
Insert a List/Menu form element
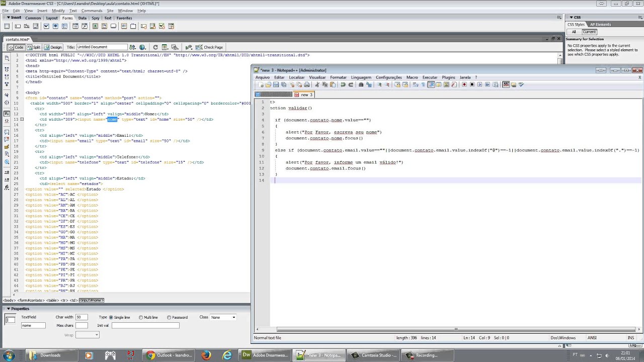tap(75, 26)
